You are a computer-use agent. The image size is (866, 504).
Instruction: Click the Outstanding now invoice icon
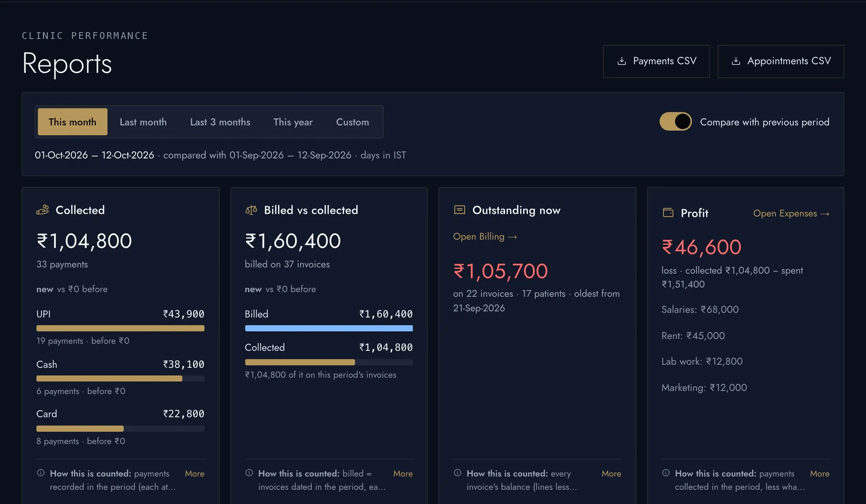[x=459, y=210]
